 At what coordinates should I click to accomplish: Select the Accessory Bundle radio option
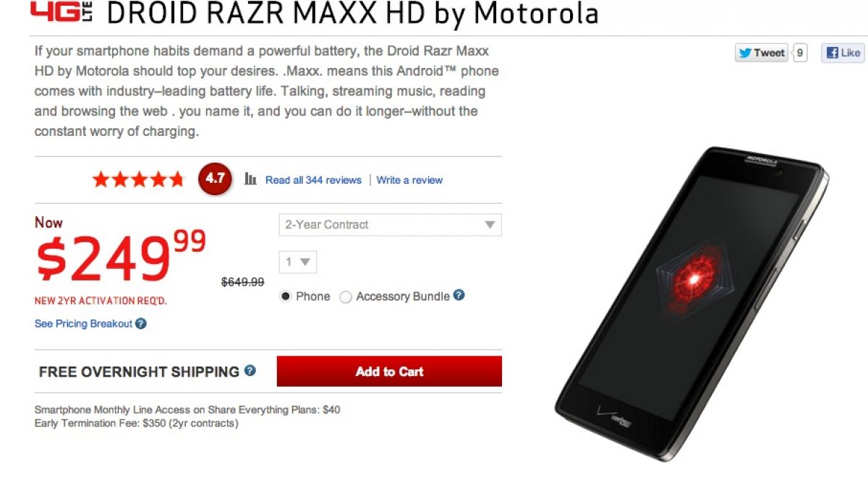tap(346, 297)
